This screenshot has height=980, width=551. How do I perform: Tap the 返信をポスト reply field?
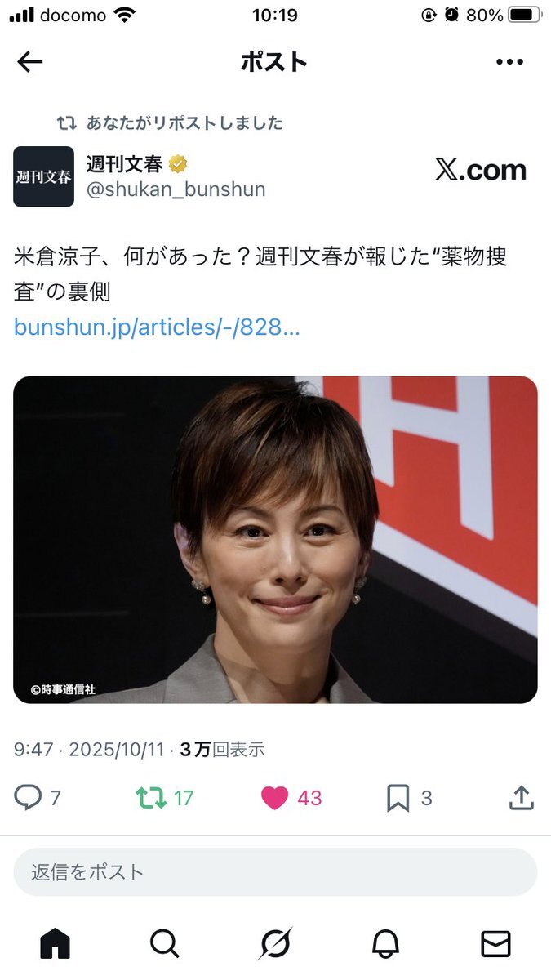pos(275,872)
